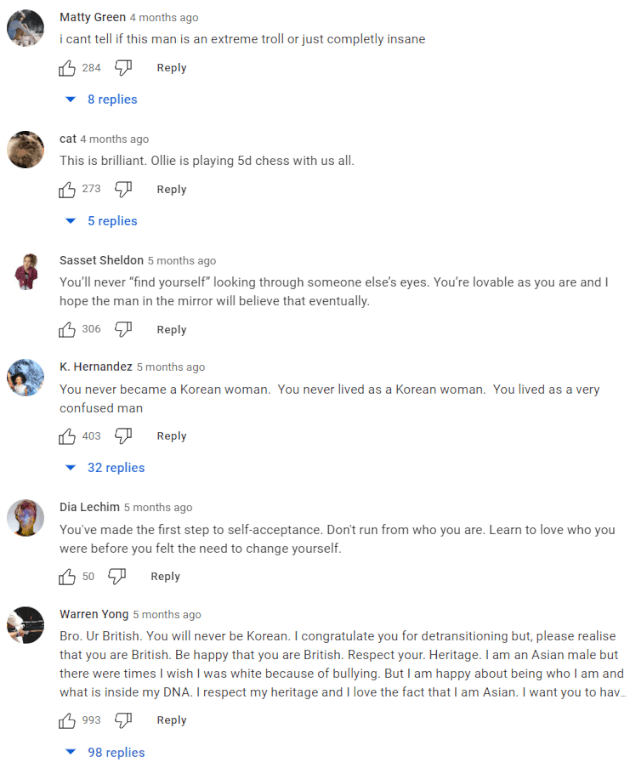630x768 pixels.
Task: Open Warren Yong's profile avatar
Action: pyautogui.click(x=25, y=625)
